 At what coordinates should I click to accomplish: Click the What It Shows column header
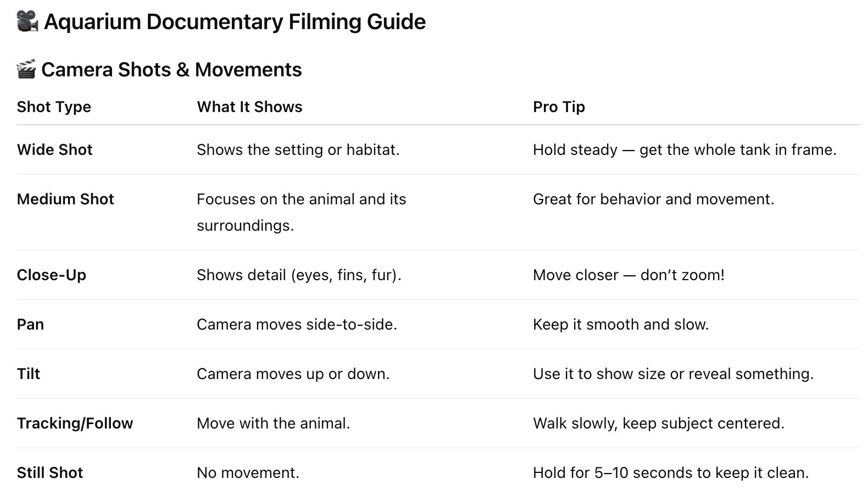(x=249, y=107)
